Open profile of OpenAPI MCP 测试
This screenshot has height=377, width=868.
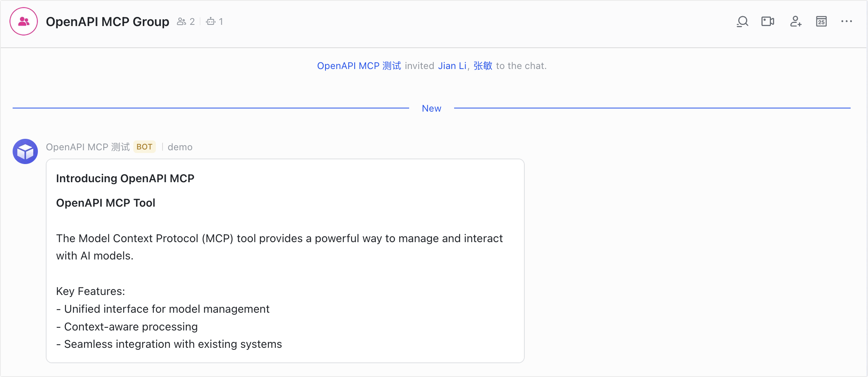click(x=359, y=66)
